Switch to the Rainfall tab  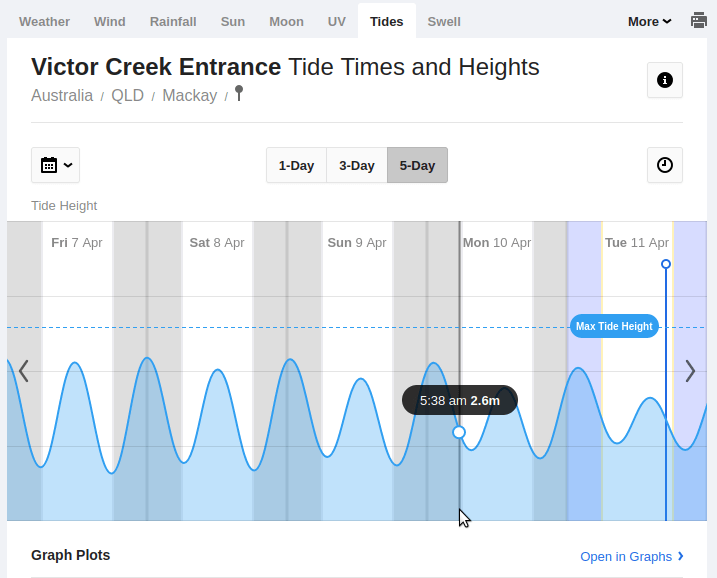173,21
